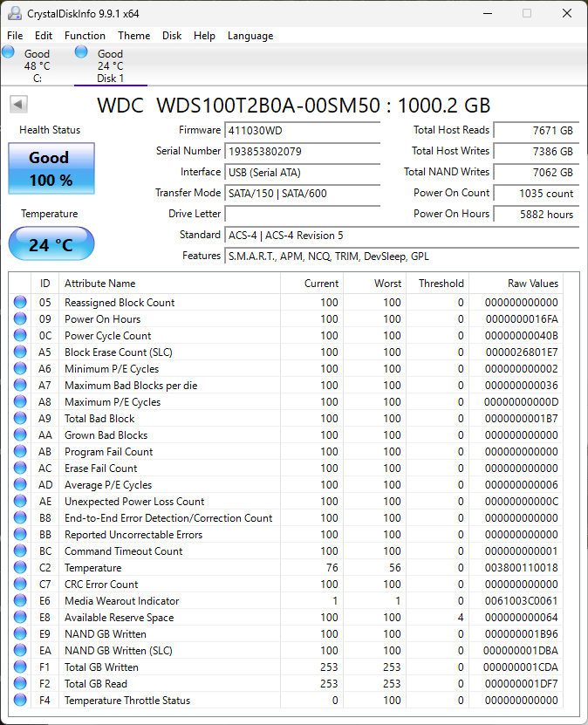Click the status orb of Maximum Bad Blocks row

click(20, 385)
